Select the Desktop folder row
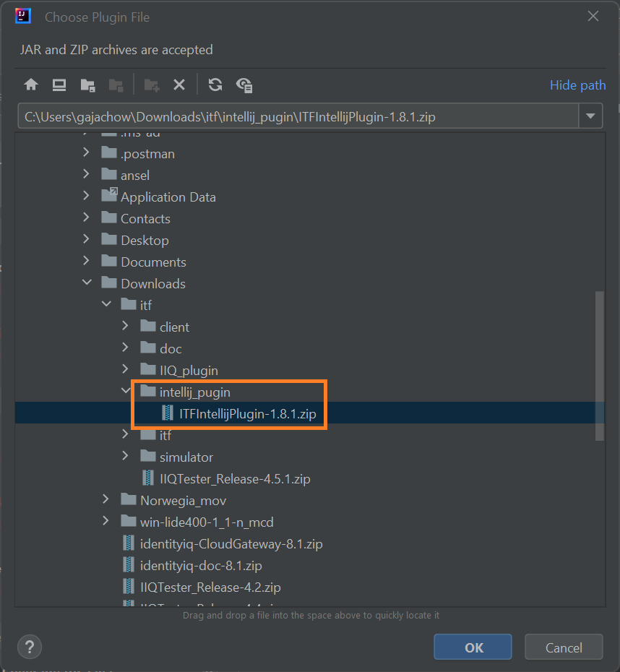Viewport: 620px width, 672px height. click(x=309, y=241)
